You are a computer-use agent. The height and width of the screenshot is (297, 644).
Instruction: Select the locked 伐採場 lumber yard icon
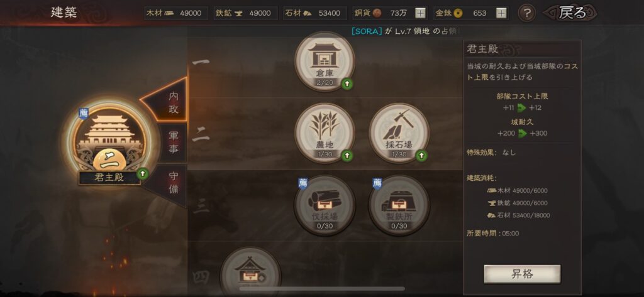(325, 205)
